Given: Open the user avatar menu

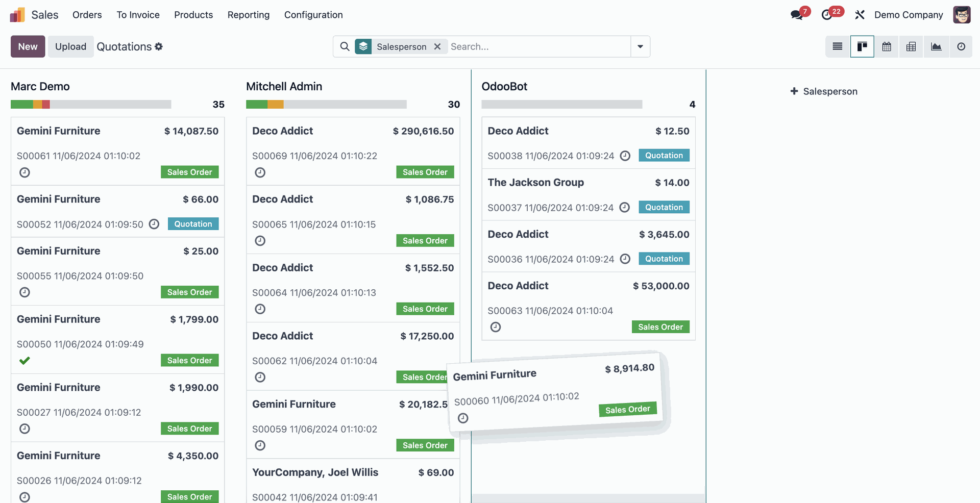Looking at the screenshot, I should (962, 15).
